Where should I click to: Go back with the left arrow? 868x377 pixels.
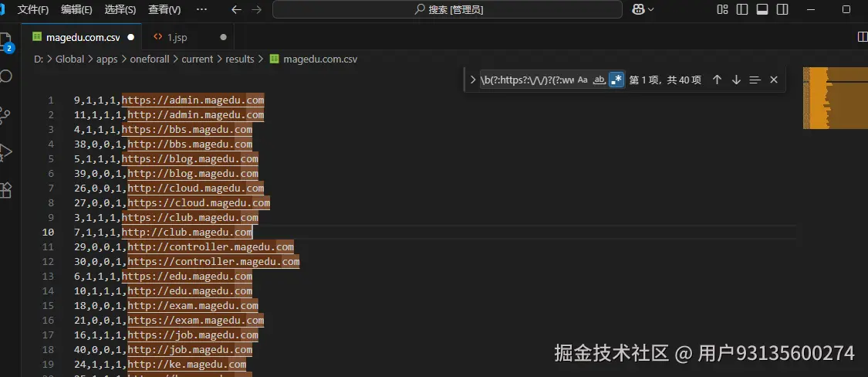click(x=236, y=9)
